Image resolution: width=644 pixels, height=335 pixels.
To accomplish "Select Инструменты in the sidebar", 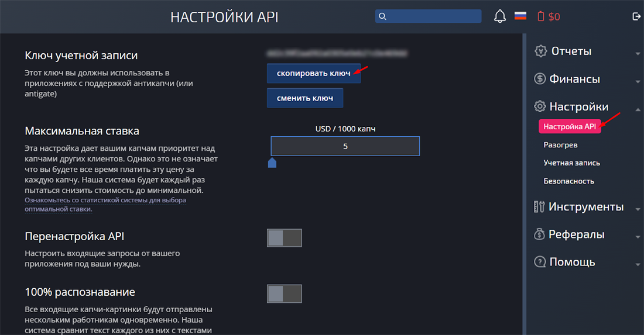I will click(x=586, y=206).
